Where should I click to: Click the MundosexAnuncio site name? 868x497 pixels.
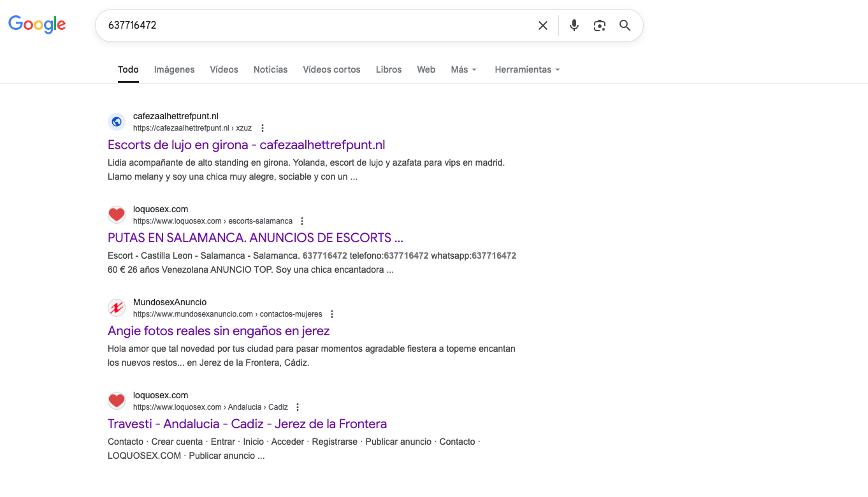point(170,302)
